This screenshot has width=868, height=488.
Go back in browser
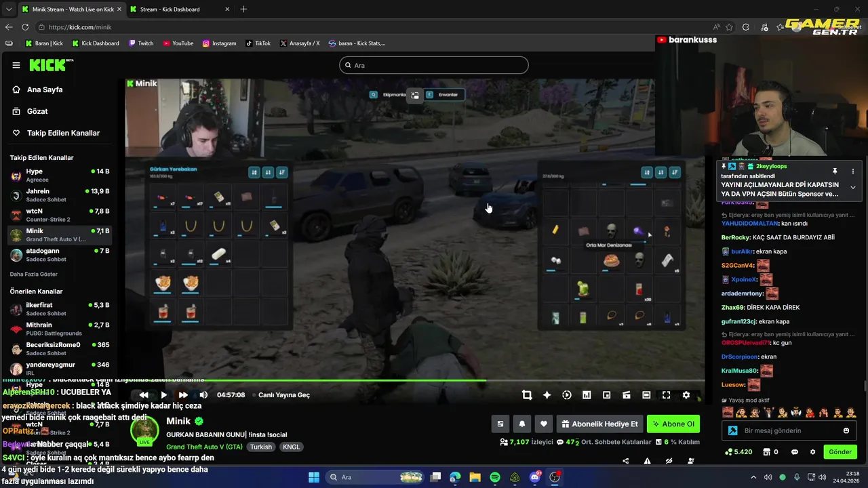[9, 27]
